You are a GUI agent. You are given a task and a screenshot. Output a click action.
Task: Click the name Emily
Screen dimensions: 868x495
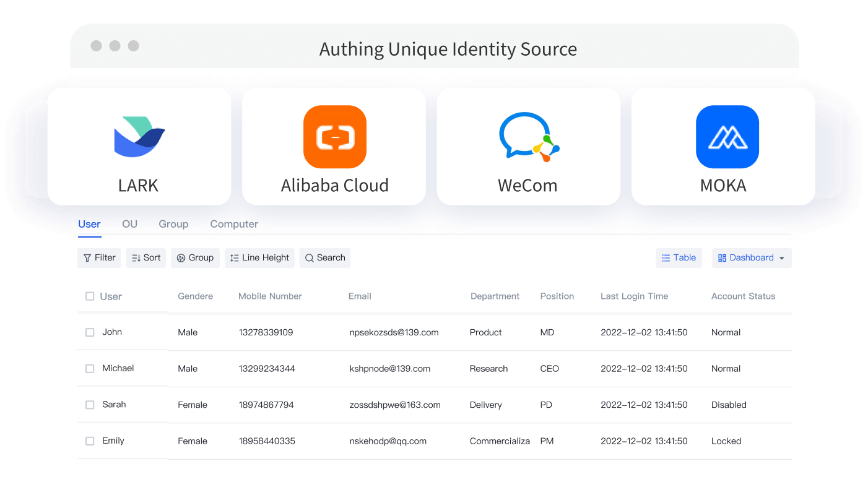coord(113,441)
